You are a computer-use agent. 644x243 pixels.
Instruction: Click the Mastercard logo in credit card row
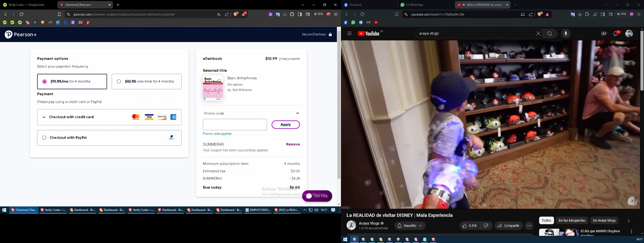click(x=136, y=117)
